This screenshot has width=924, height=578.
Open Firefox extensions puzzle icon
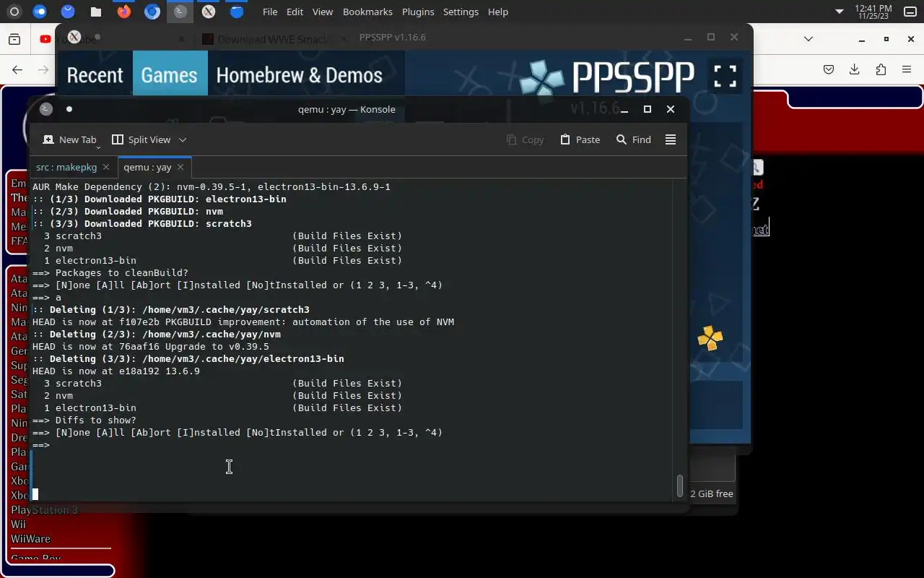[881, 69]
